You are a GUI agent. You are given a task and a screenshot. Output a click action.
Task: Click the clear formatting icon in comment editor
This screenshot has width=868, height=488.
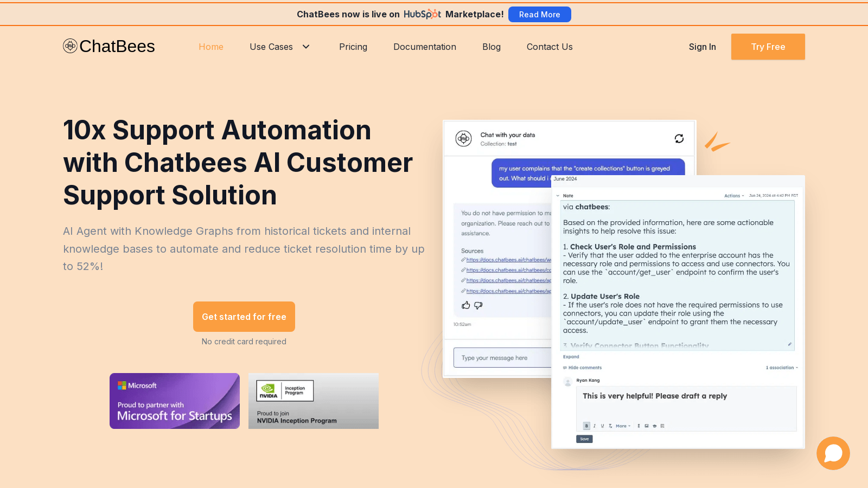610,426
